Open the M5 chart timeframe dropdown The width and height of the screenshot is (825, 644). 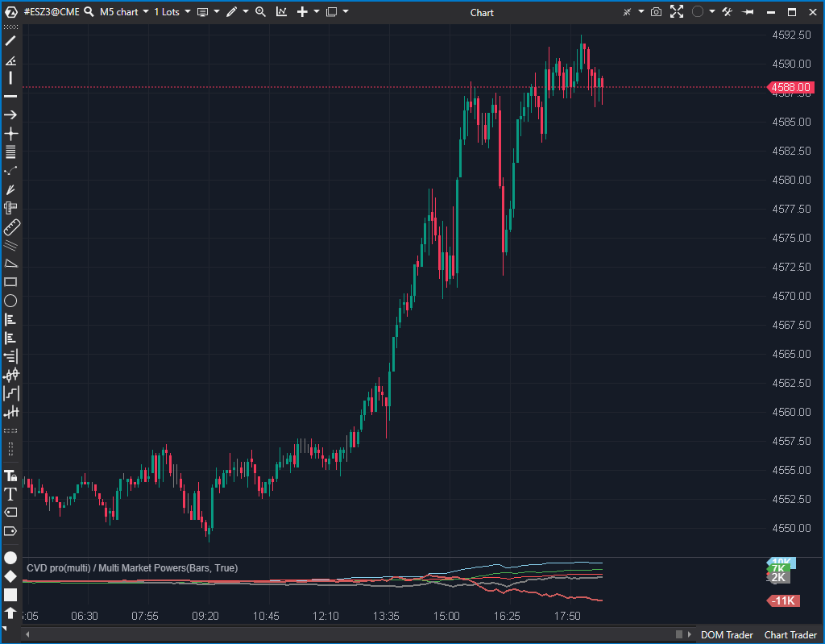[124, 11]
